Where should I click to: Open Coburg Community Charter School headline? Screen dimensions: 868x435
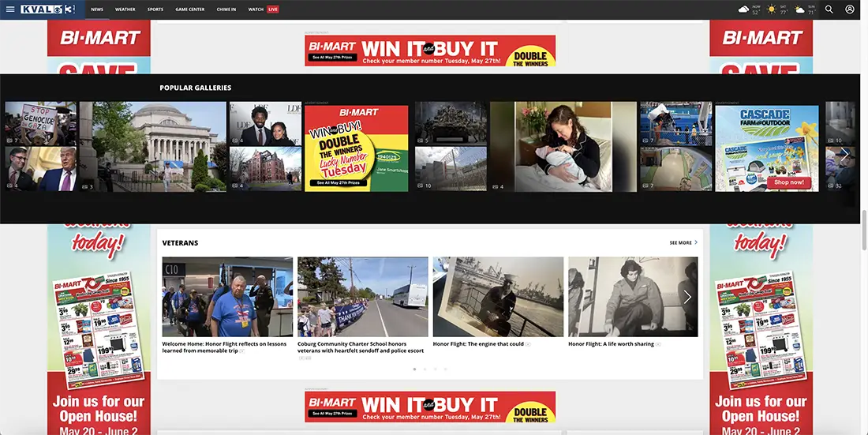coord(361,347)
